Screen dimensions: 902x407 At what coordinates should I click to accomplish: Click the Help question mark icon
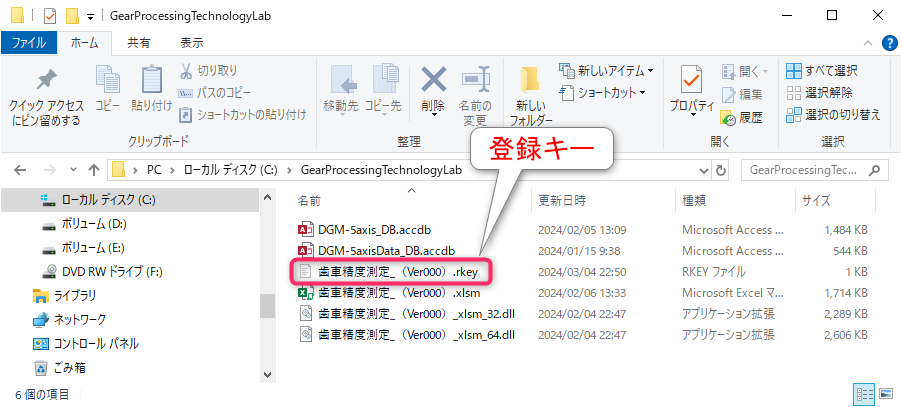889,43
